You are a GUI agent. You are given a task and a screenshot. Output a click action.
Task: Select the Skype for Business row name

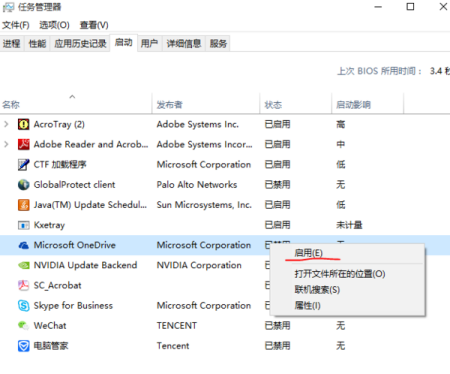pyautogui.click(x=73, y=305)
